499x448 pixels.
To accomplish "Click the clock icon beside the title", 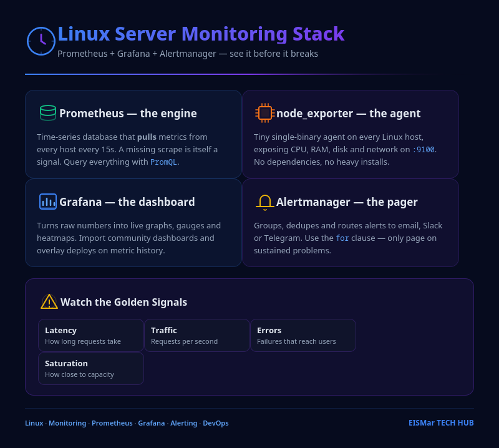I will tap(41, 41).
